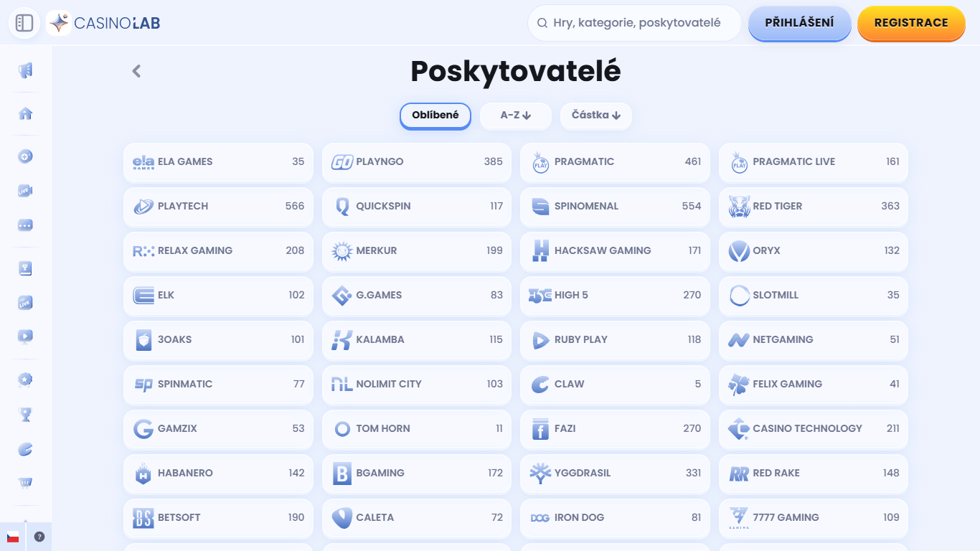This screenshot has width=980, height=551.
Task: Click the FAZI provider name
Action: [565, 428]
